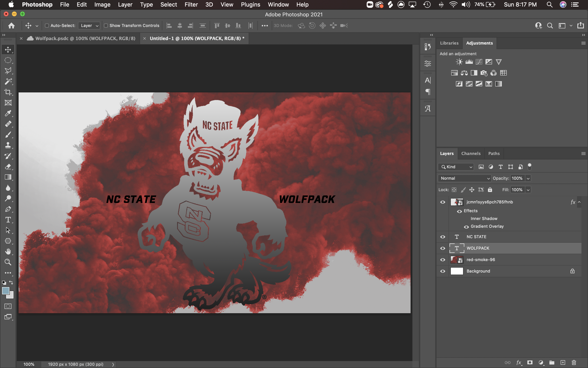Open the Layers panel flyout menu

coord(583,154)
